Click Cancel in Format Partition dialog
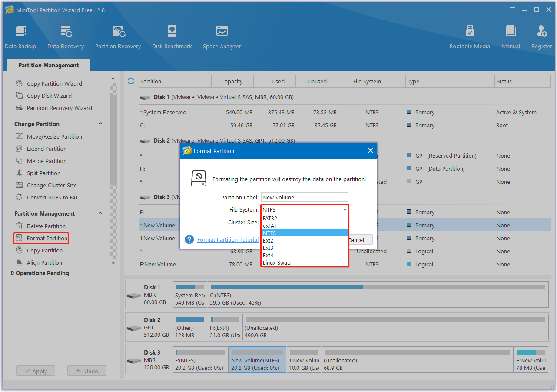This screenshot has width=557, height=392. point(359,240)
